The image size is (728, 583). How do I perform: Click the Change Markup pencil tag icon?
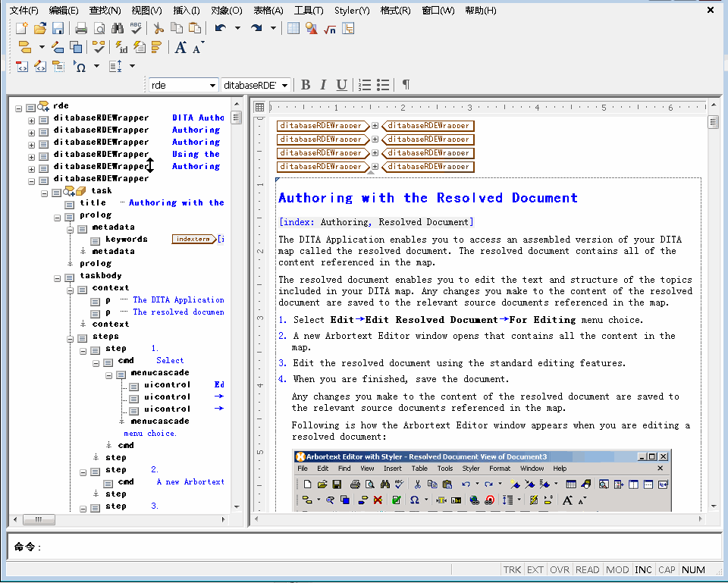coord(58,47)
